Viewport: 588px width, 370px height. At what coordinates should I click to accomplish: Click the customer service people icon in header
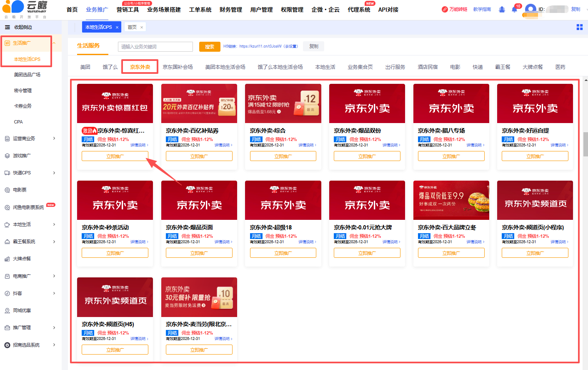[502, 10]
